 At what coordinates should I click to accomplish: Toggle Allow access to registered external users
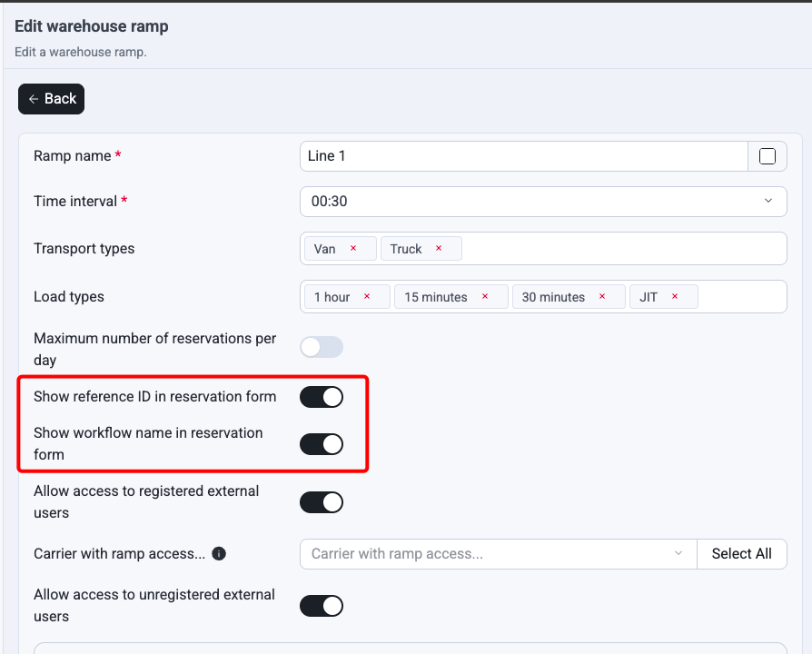322,502
